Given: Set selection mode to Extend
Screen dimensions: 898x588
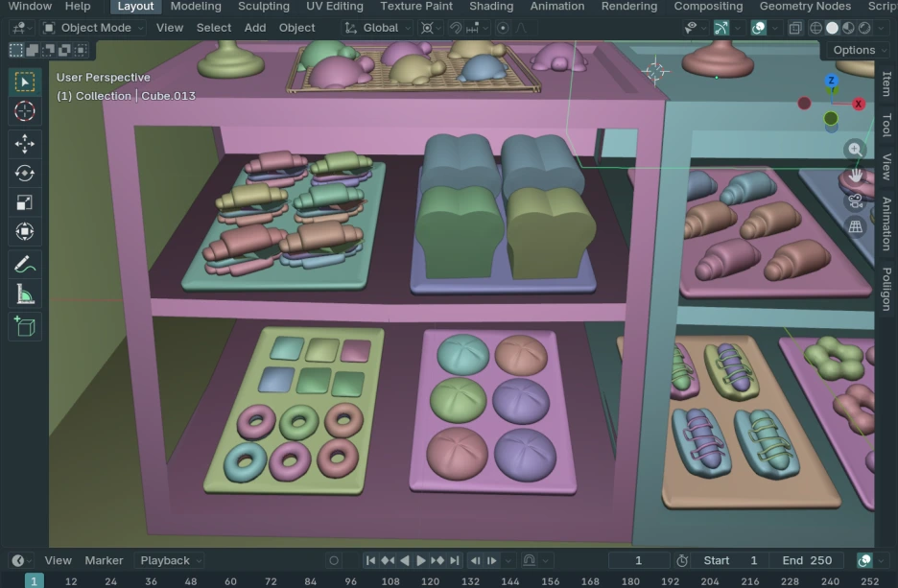Looking at the screenshot, I should pyautogui.click(x=32, y=51).
